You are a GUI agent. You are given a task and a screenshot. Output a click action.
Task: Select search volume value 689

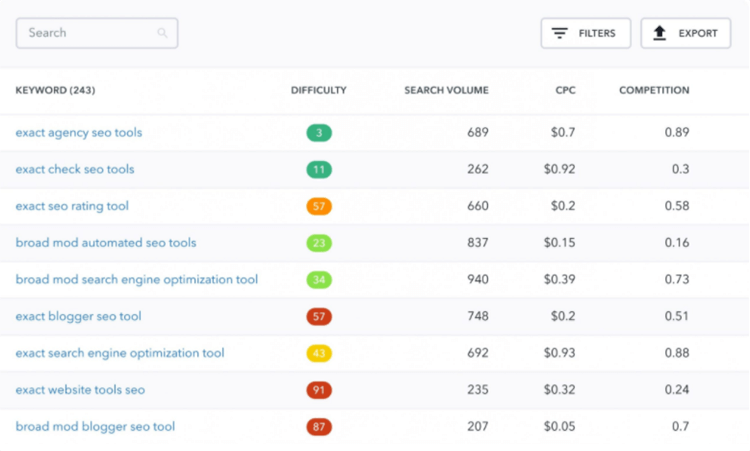point(478,132)
